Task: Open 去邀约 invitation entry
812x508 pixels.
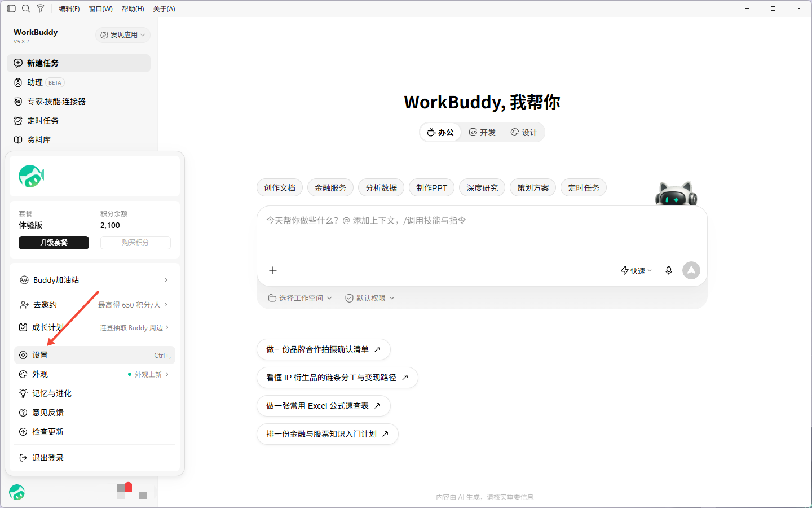Action: tap(95, 305)
